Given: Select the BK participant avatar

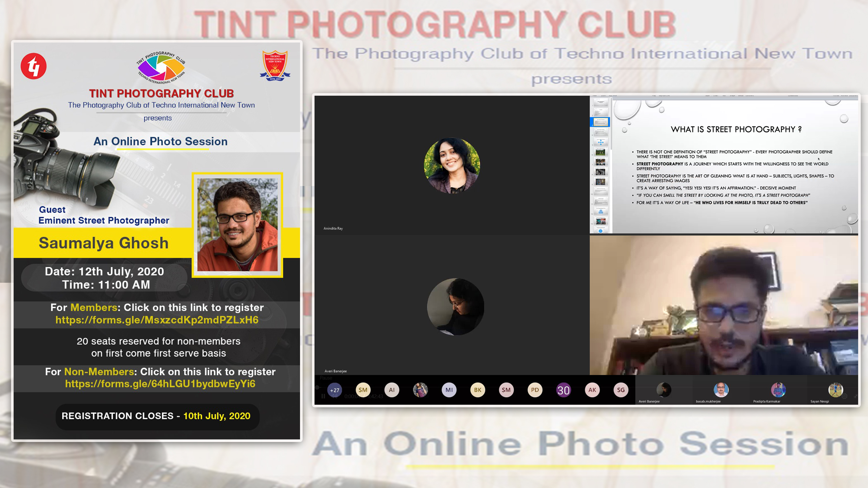Looking at the screenshot, I should coord(478,390).
